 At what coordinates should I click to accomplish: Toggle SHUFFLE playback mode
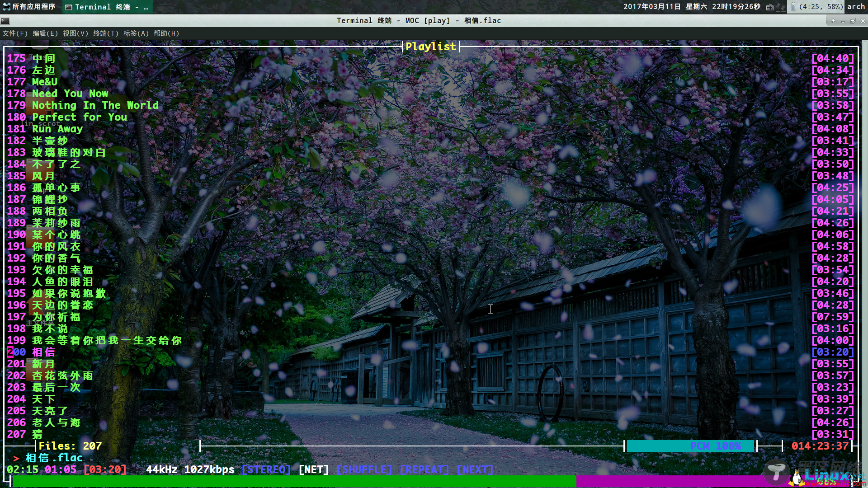pyautogui.click(x=363, y=469)
